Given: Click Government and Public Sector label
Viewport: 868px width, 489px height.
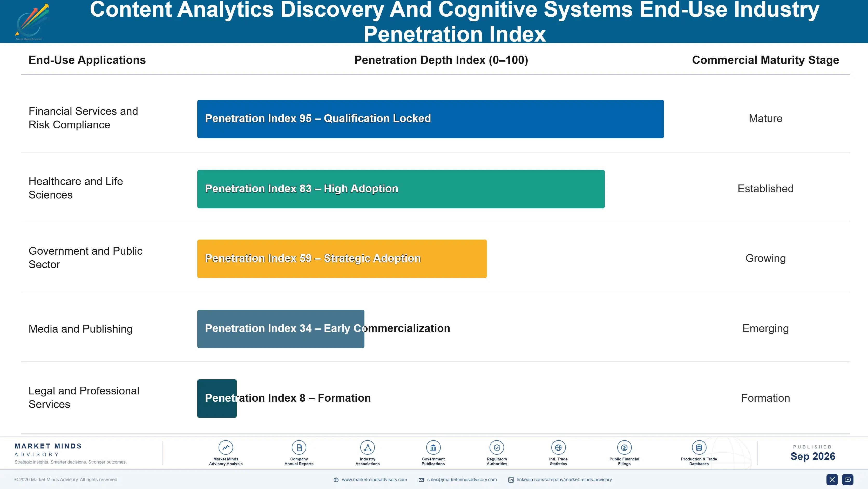Looking at the screenshot, I should (x=86, y=258).
